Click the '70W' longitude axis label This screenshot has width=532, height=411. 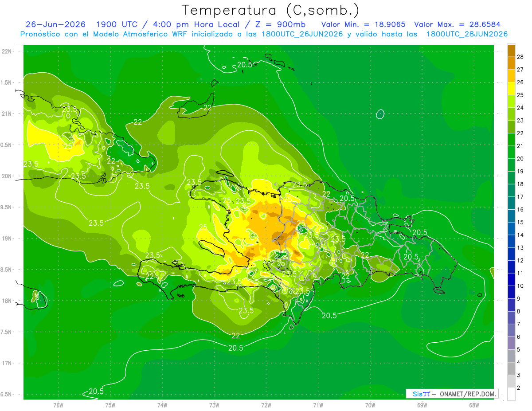(x=370, y=405)
